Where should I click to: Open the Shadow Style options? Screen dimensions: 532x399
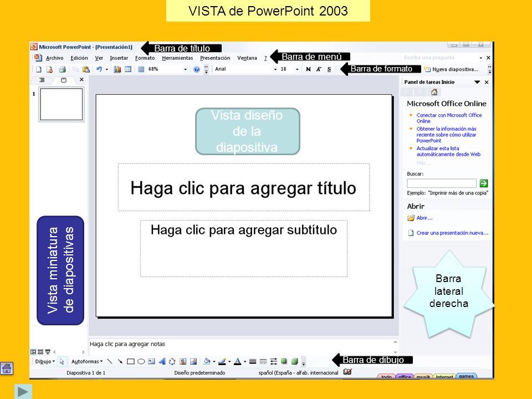coord(284,361)
